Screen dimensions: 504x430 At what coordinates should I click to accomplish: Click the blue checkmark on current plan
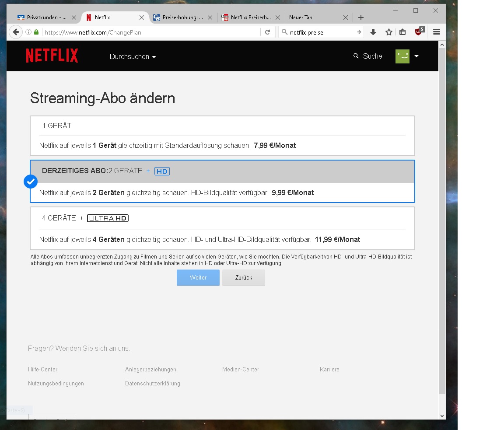[x=31, y=182]
